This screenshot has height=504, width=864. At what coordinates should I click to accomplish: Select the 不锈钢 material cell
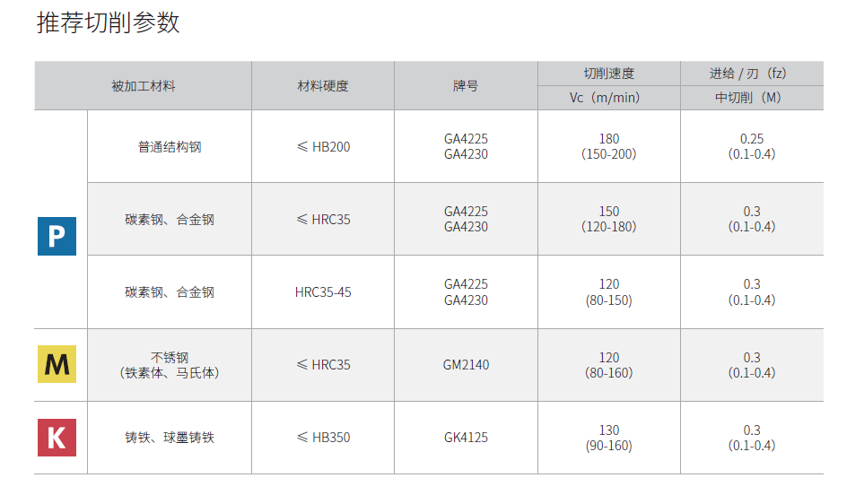pos(170,364)
